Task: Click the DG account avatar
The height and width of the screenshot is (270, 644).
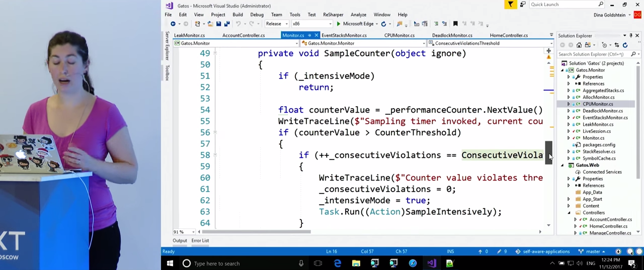Action: [x=637, y=15]
